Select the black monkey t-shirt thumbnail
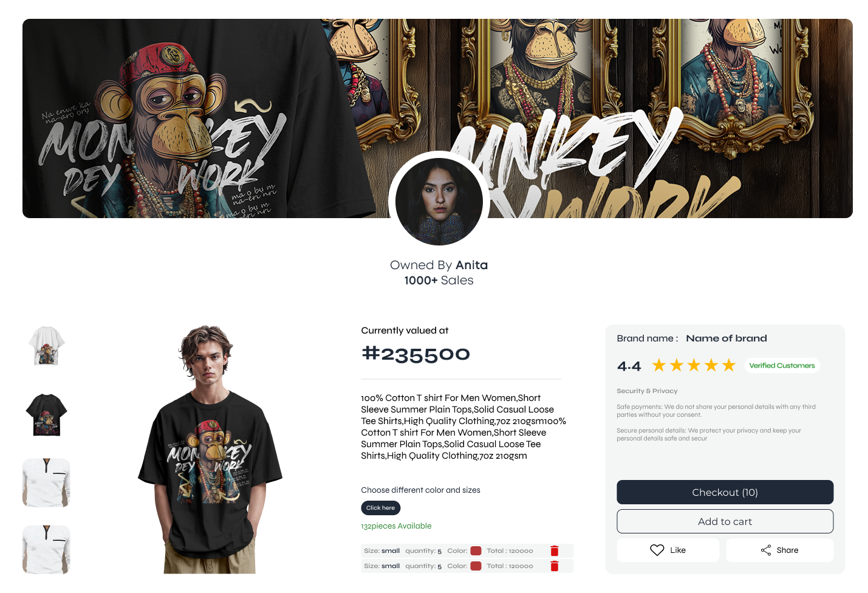Screen dimensions: 868x593 (x=47, y=415)
